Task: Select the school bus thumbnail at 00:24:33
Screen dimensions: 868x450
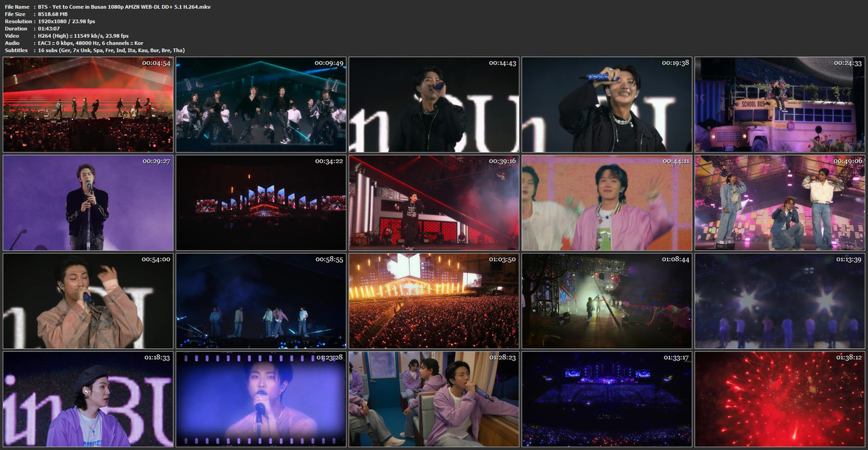Action: point(780,104)
